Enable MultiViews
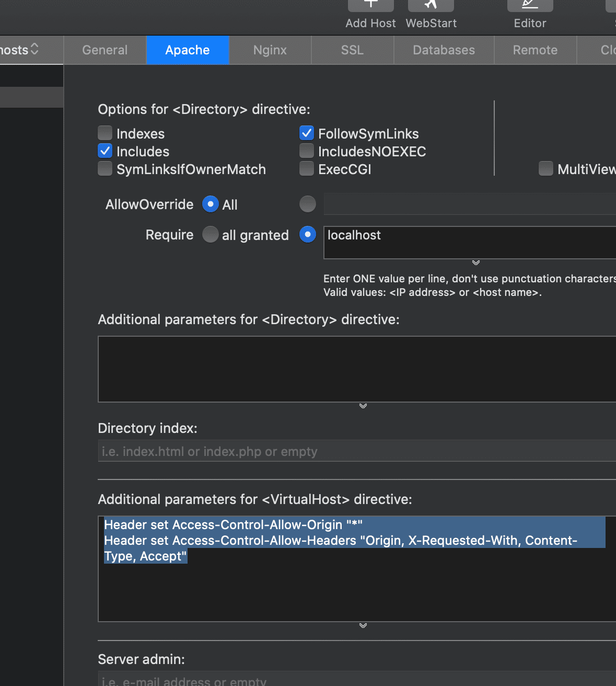This screenshot has width=616, height=686. pyautogui.click(x=545, y=168)
